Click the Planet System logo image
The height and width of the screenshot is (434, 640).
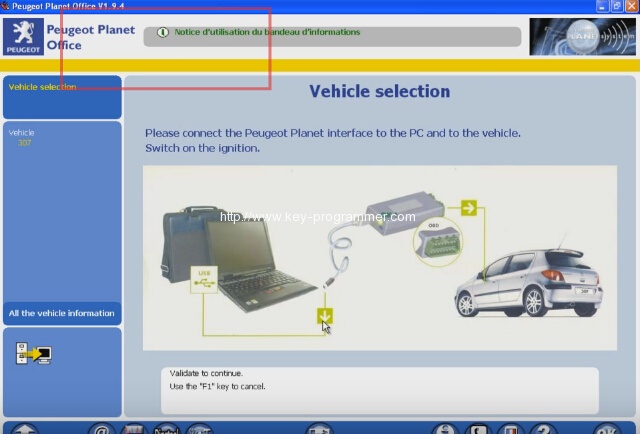point(582,36)
